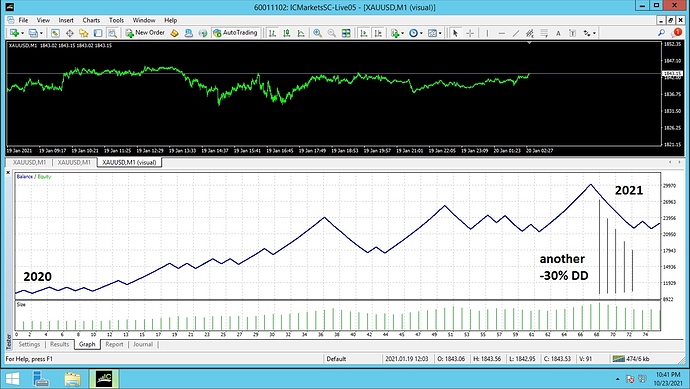Open the Data Window icon
This screenshot has width=690, height=389.
pyautogui.click(x=70, y=33)
